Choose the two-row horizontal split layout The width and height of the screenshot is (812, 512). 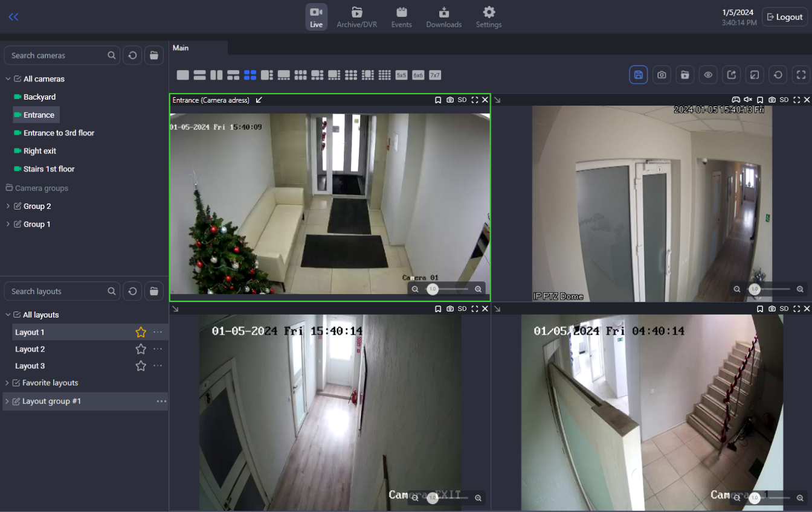[200, 75]
